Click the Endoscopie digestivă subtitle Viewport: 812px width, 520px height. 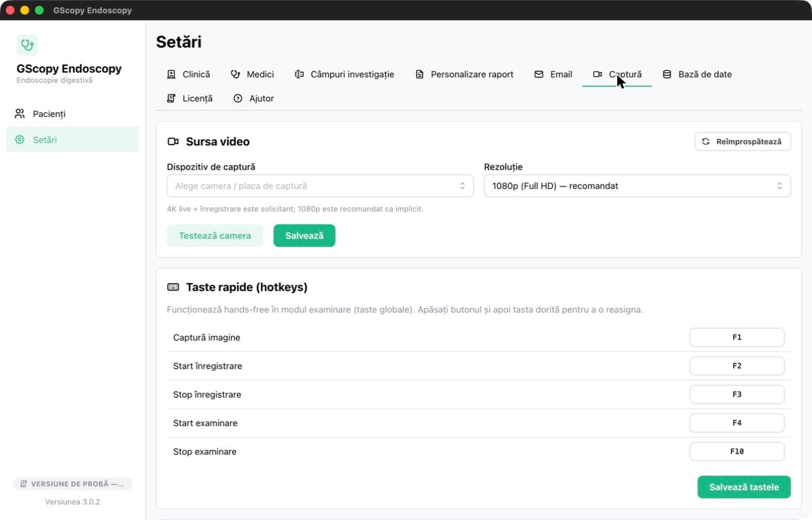click(x=55, y=81)
